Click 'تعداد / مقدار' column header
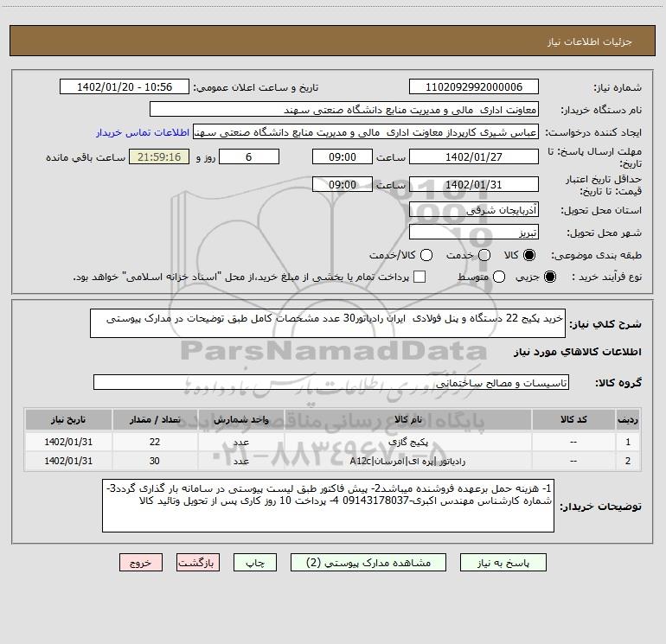Viewport: 666px width, 644px height. coord(155,419)
